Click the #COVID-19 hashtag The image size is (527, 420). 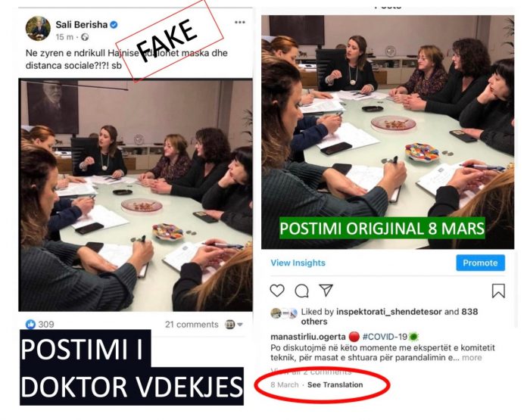385,336
